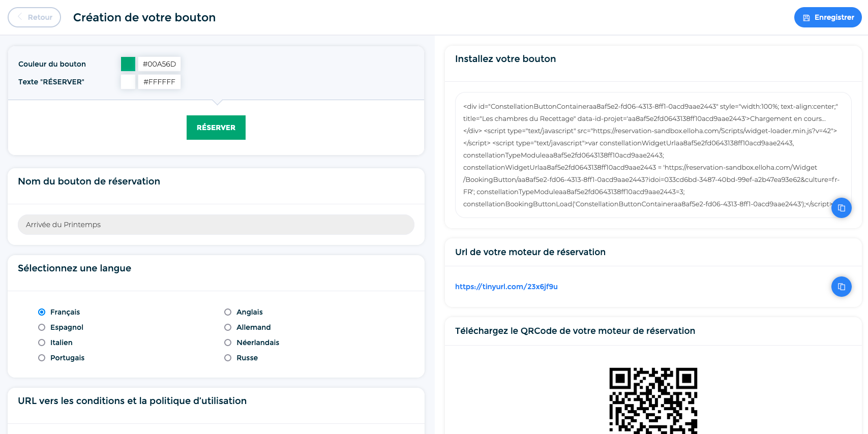This screenshot has height=434, width=868.
Task: Copy the button embed code snippet
Action: (x=841, y=208)
